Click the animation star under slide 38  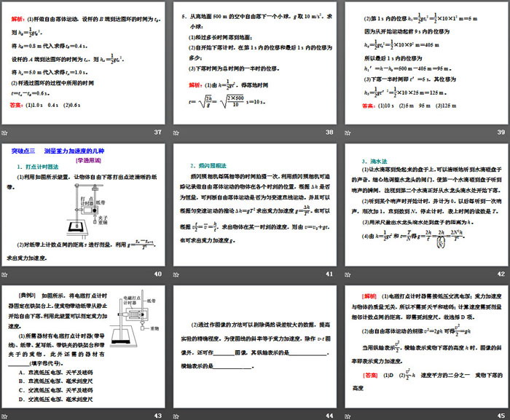[176, 132]
